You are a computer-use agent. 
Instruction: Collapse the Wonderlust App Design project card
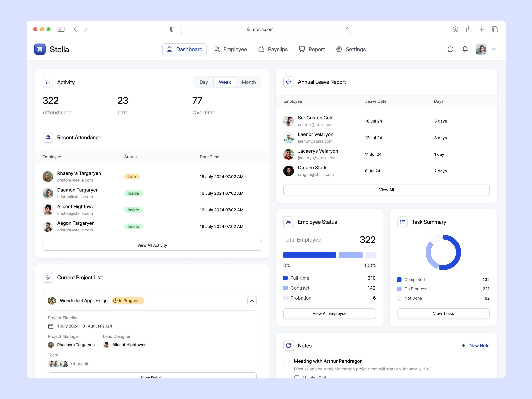click(x=252, y=300)
